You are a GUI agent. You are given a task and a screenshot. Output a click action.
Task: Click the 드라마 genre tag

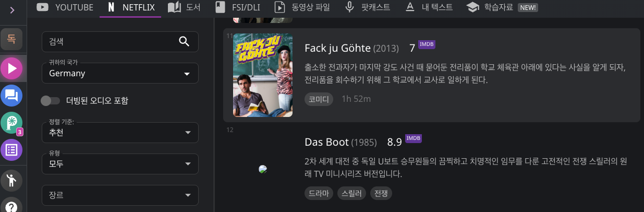pos(319,193)
